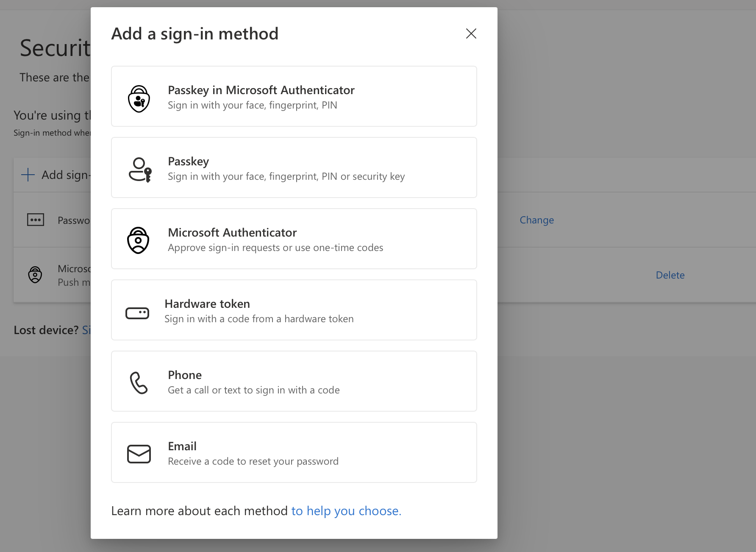Click the Microsoft Authenticator lock icon in dialog
The height and width of the screenshot is (552, 756).
pos(138,240)
